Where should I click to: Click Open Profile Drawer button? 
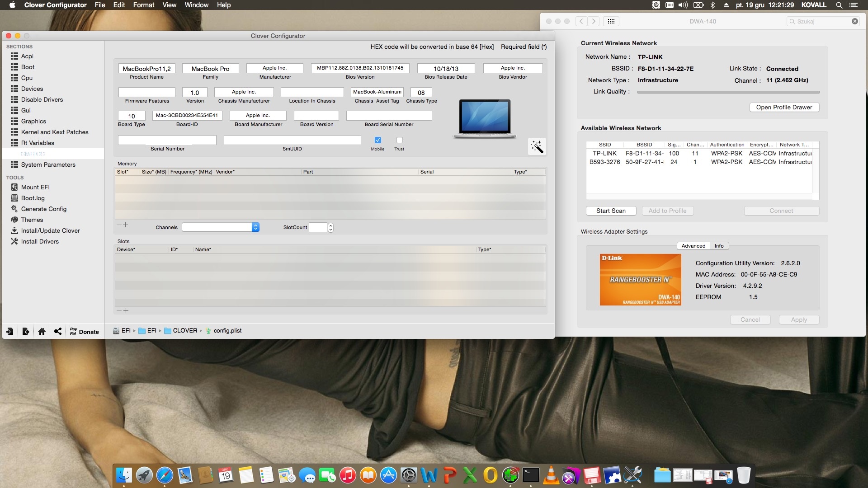point(784,107)
